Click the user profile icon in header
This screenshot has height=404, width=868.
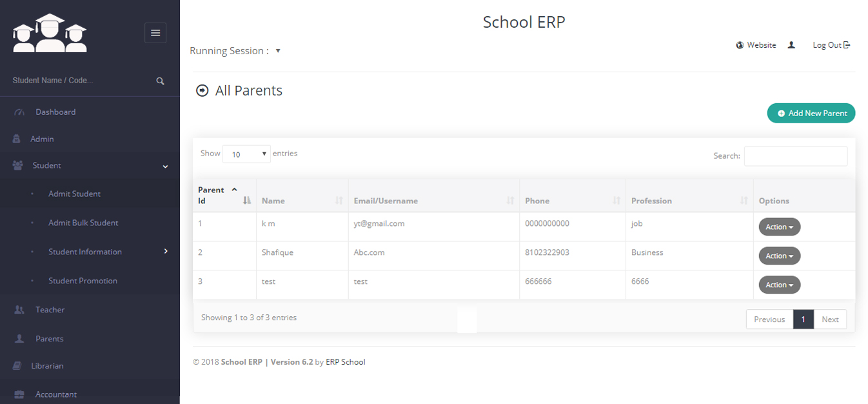pyautogui.click(x=791, y=45)
